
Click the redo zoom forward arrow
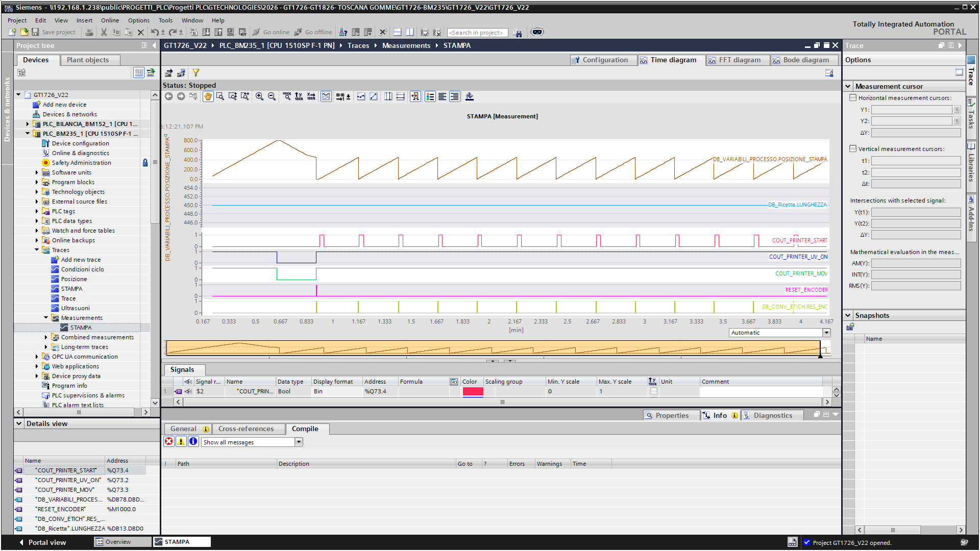(181, 96)
